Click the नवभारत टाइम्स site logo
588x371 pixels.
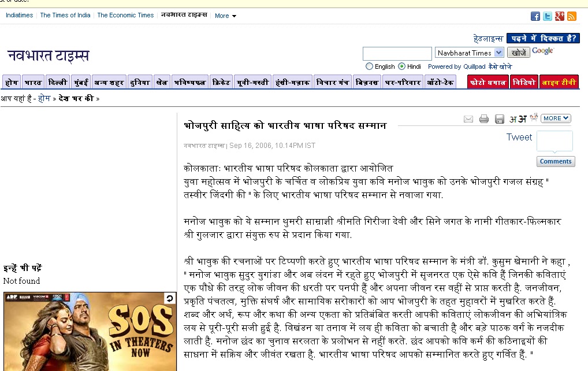pyautogui.click(x=49, y=55)
